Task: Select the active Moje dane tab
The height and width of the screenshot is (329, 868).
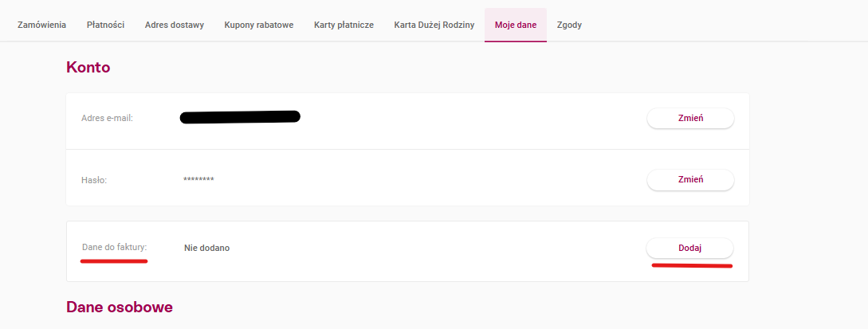Action: [516, 25]
